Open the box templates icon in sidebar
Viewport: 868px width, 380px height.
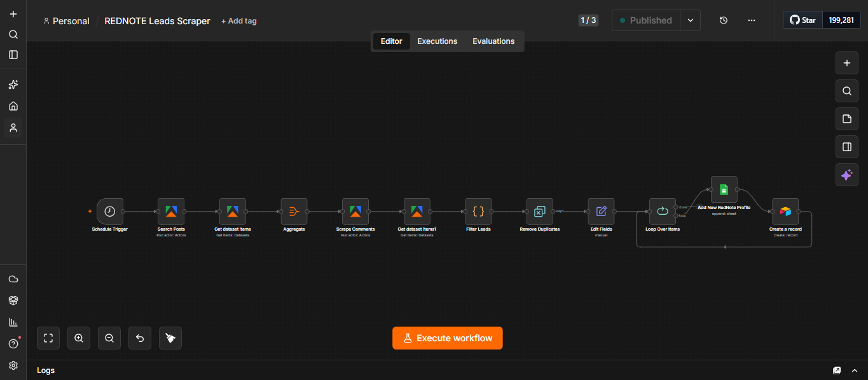click(x=13, y=301)
